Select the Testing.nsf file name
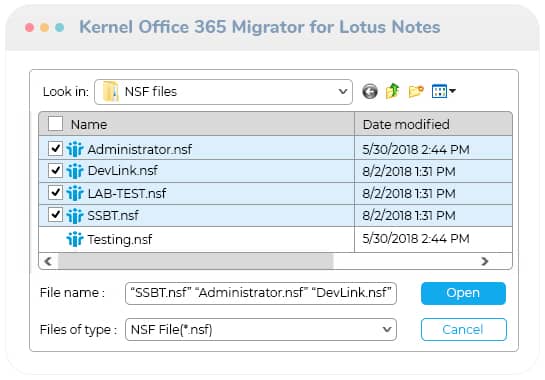The width and height of the screenshot is (545, 380). tap(120, 240)
